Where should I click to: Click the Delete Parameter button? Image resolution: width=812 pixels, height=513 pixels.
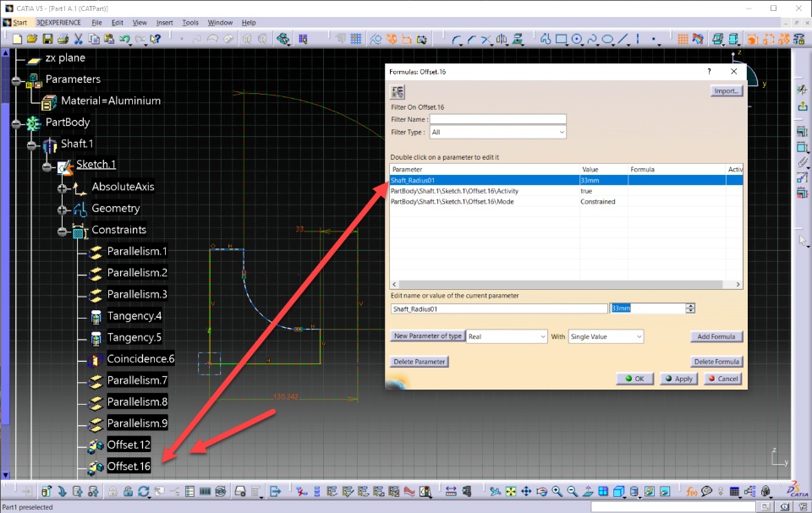click(419, 362)
